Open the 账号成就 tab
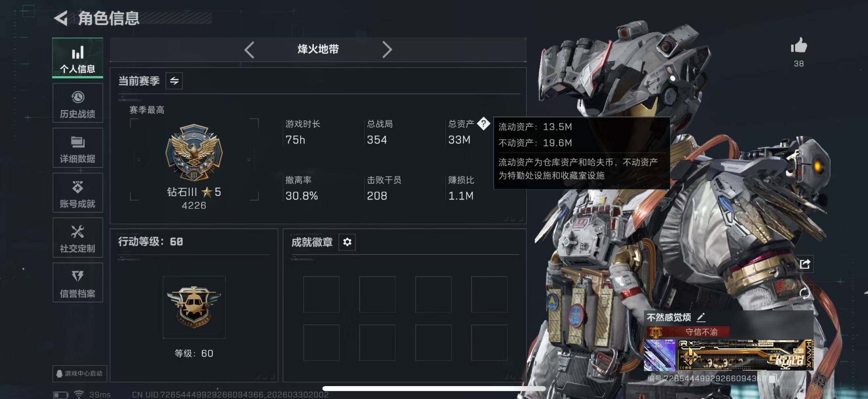 (77, 193)
